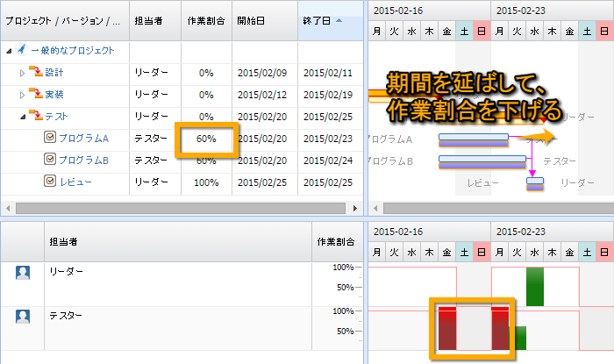Select the 60% work ratio of プログラムA
The height and width of the screenshot is (364, 614).
206,139
